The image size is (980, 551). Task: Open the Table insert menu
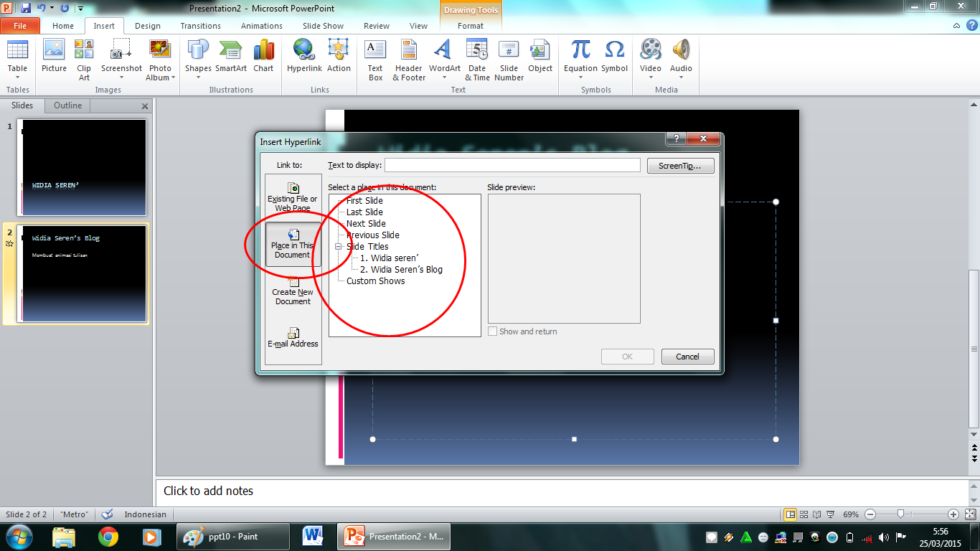coord(17,60)
